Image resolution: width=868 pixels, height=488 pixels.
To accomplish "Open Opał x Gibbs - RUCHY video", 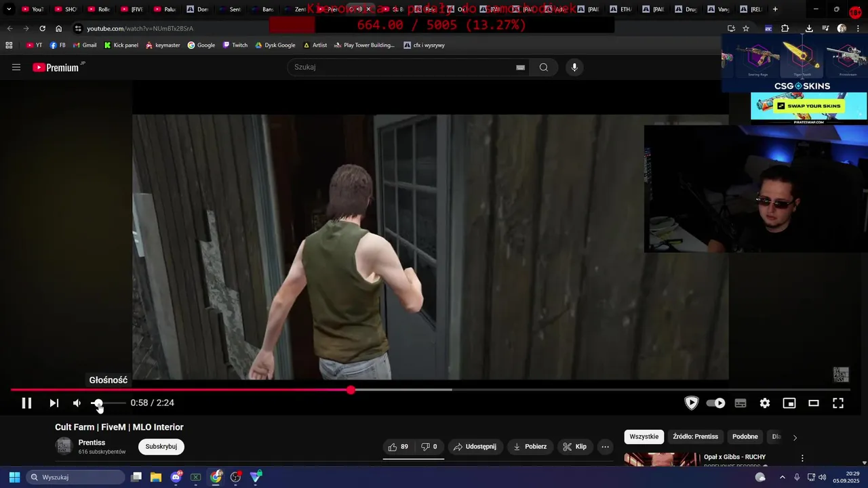I will coord(734,457).
